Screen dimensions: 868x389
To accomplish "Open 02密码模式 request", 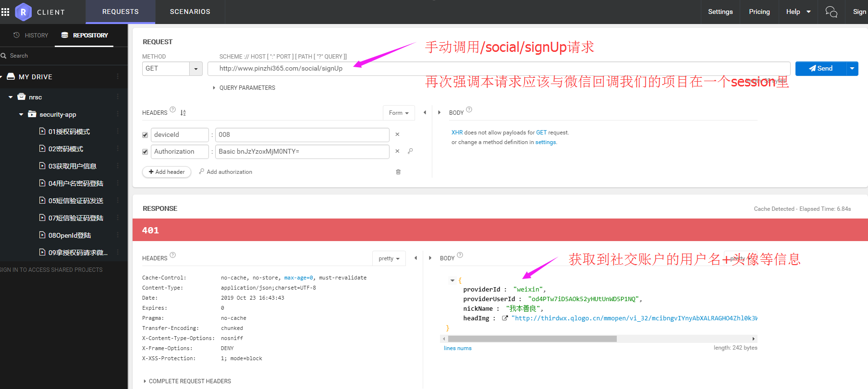I will 66,149.
